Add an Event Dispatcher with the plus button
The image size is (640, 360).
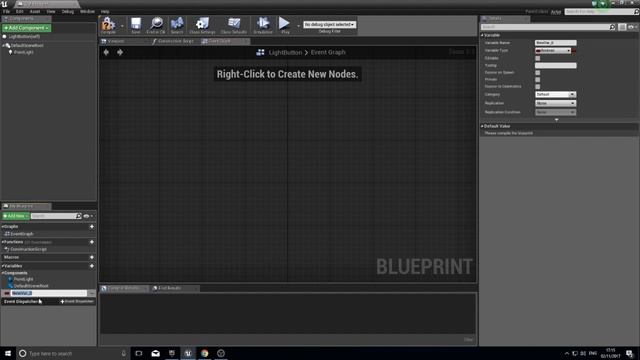[x=77, y=302]
